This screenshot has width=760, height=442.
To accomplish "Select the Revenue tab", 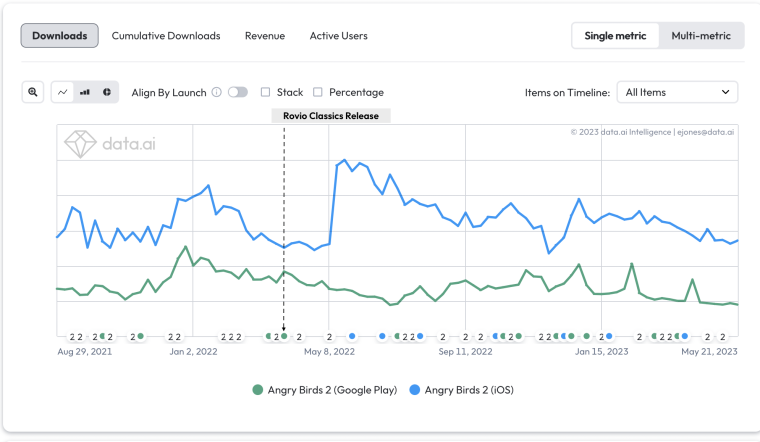I will point(265,36).
